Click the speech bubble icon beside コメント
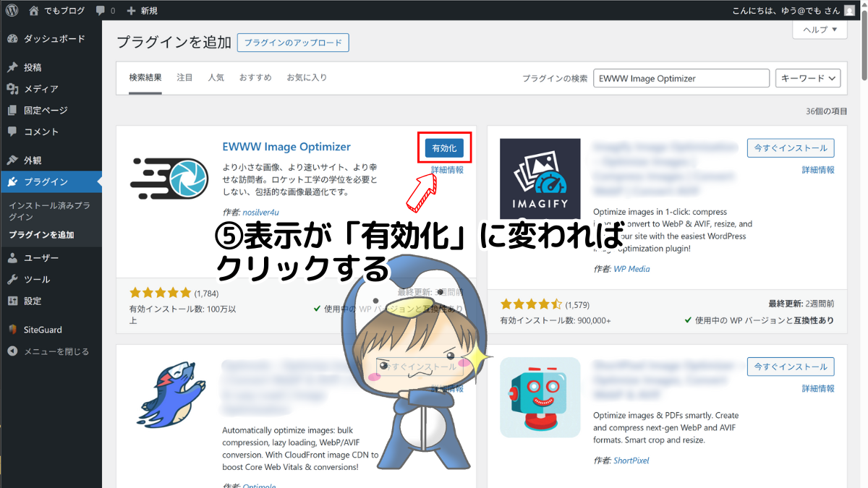Image resolution: width=868 pixels, height=488 pixels. pos(12,132)
